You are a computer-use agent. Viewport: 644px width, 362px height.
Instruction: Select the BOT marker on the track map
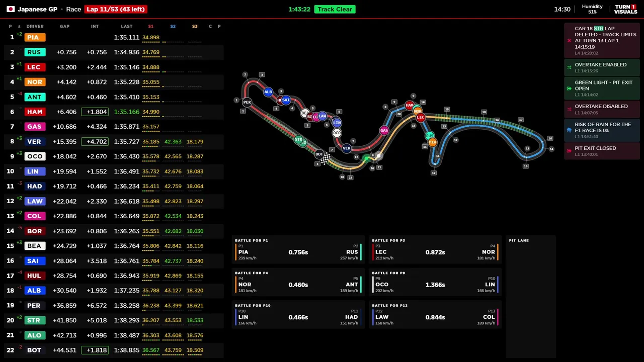click(x=319, y=154)
